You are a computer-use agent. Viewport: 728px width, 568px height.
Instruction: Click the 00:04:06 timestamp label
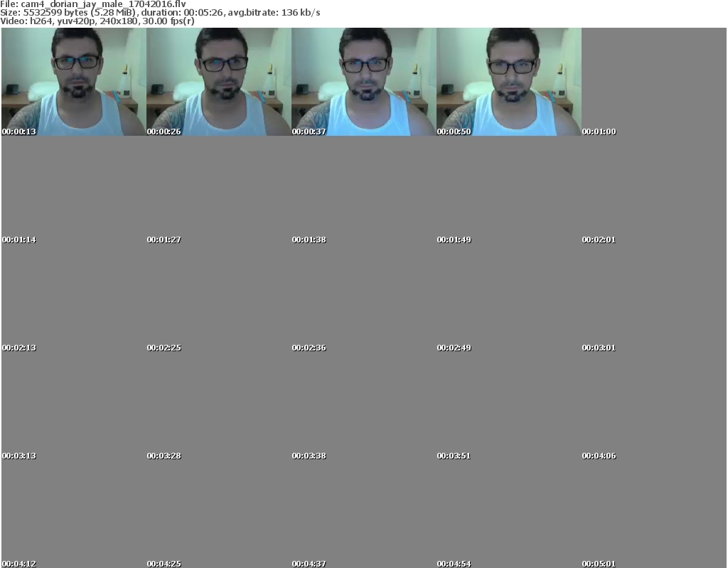(x=599, y=456)
